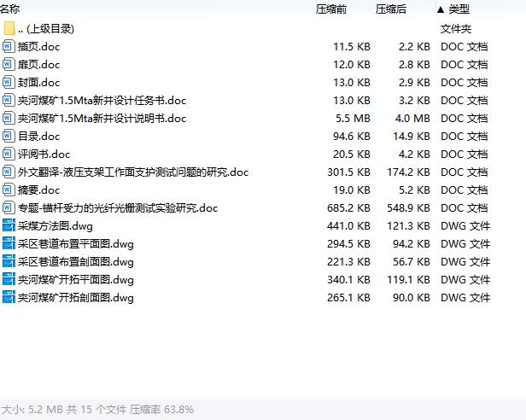526x420 pixels.
Task: Click the 5.5 MB original size value
Action: point(353,119)
